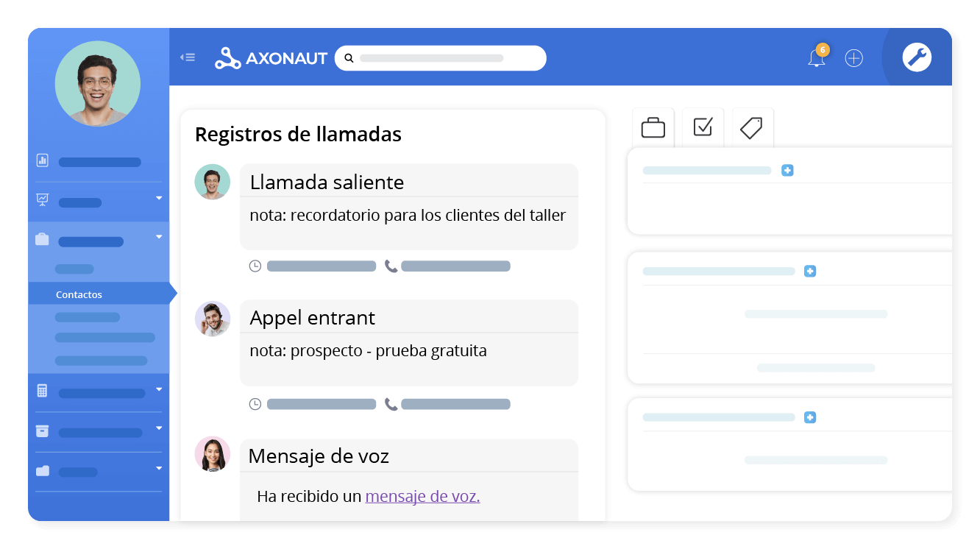Expand the bottom company section chevron
This screenshot has height=549, width=980.
(x=158, y=468)
